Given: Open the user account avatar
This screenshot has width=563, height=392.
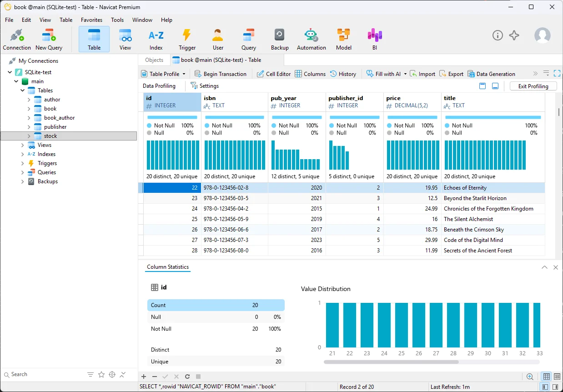Looking at the screenshot, I should pyautogui.click(x=542, y=35).
